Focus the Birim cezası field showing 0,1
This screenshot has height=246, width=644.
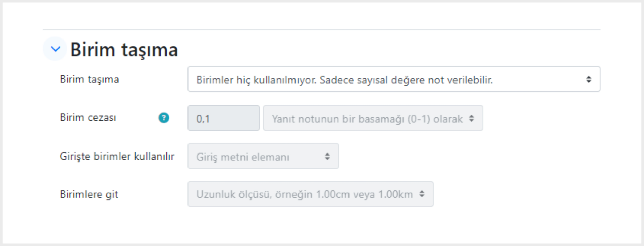[x=224, y=118]
